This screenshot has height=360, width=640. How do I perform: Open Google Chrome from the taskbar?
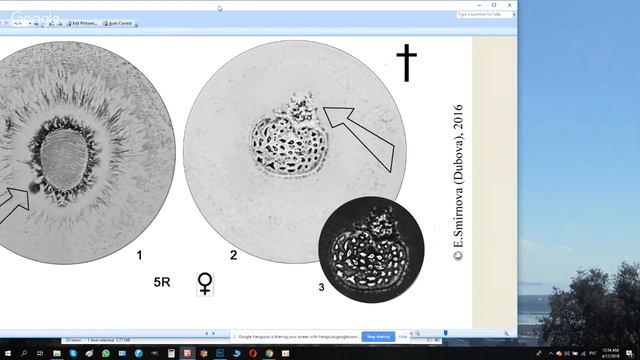click(269, 353)
